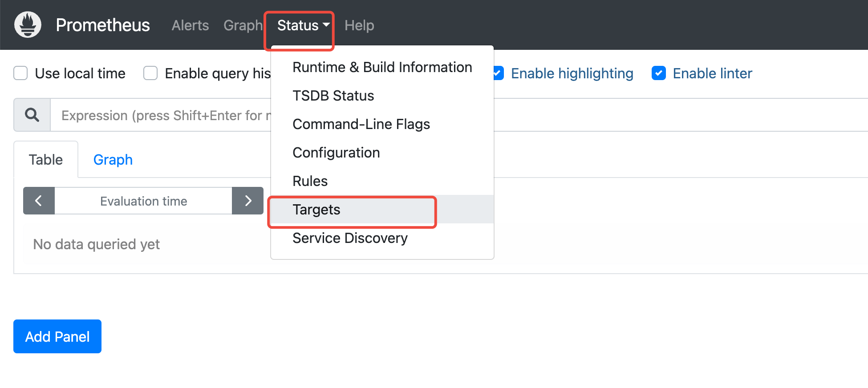This screenshot has height=388, width=868.
Task: Open the Graph page in navbar
Action: (243, 25)
